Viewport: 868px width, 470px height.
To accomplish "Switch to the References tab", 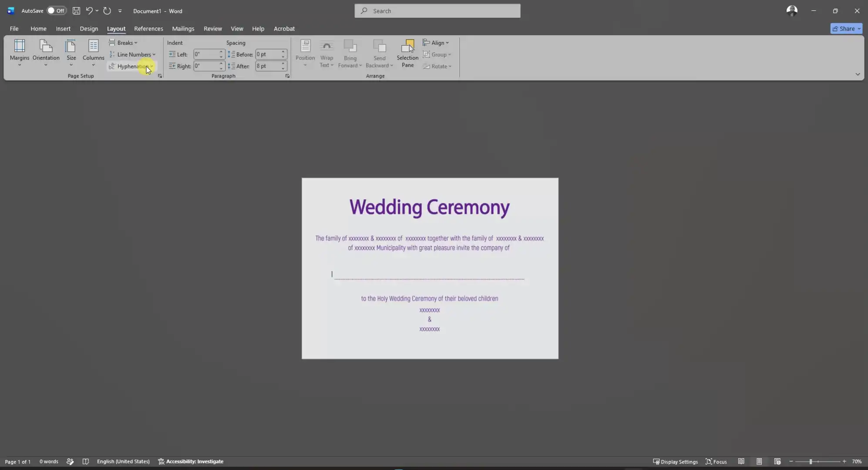I will pos(148,29).
